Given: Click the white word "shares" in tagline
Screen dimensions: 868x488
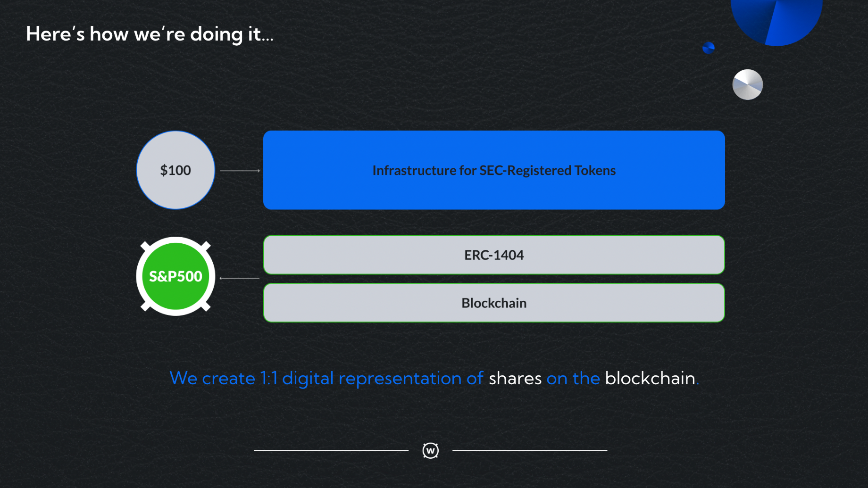Looking at the screenshot, I should point(515,379).
